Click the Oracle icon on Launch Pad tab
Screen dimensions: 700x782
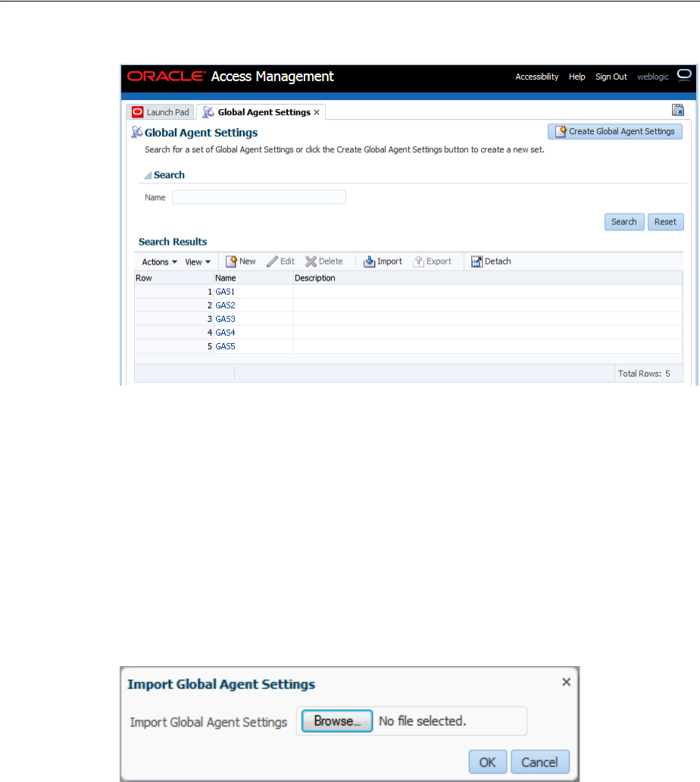(x=138, y=112)
